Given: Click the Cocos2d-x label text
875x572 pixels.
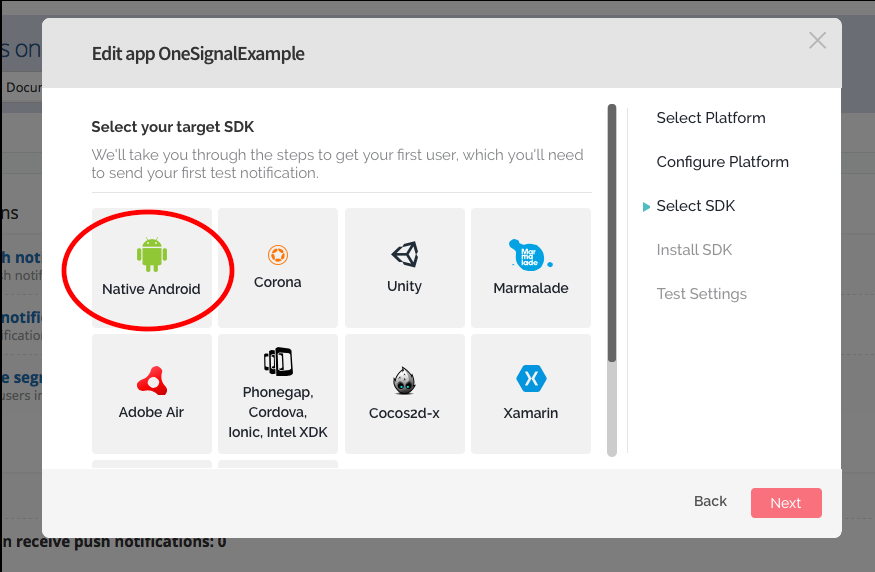Looking at the screenshot, I should point(404,413).
